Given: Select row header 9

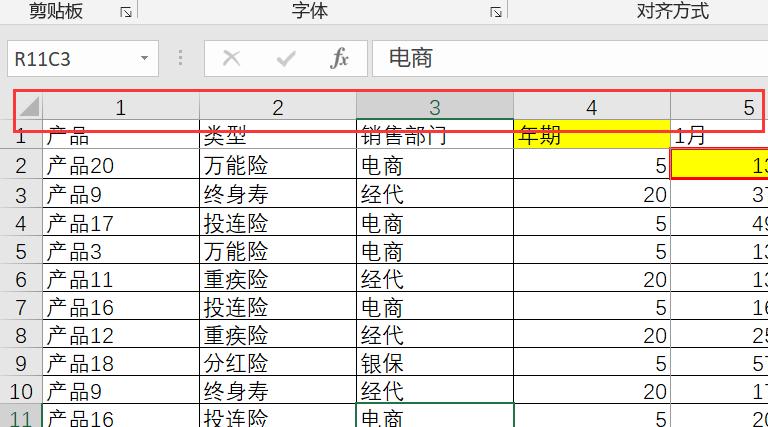Looking at the screenshot, I should pyautogui.click(x=21, y=362).
